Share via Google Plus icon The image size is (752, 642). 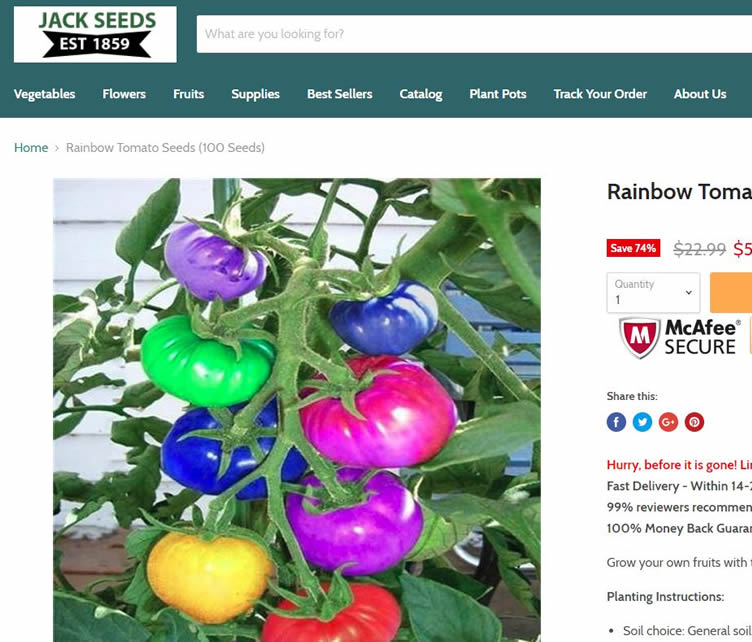[x=668, y=422]
